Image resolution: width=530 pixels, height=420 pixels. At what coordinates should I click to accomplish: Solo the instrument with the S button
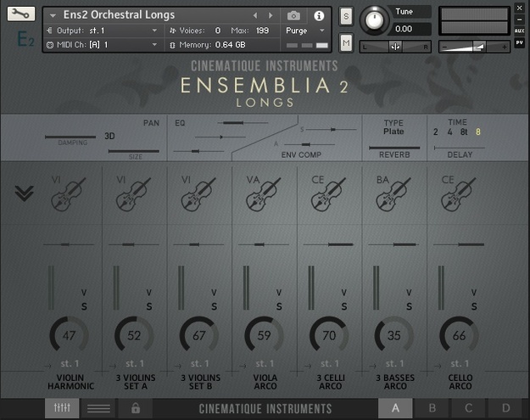point(346,16)
